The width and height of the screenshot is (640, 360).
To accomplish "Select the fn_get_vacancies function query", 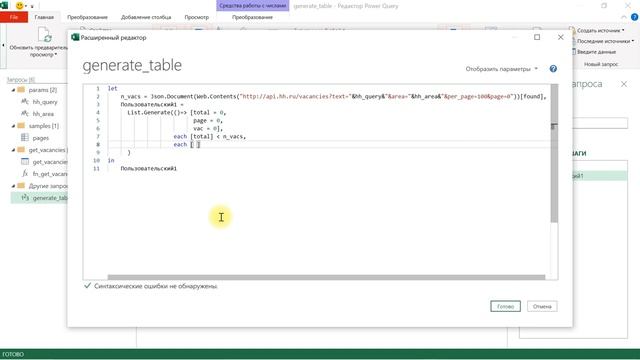I will 50,173.
